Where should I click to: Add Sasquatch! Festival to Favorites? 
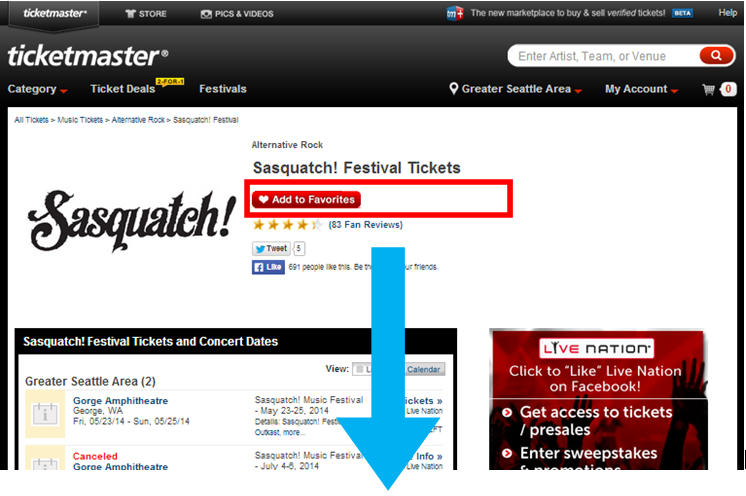306,199
